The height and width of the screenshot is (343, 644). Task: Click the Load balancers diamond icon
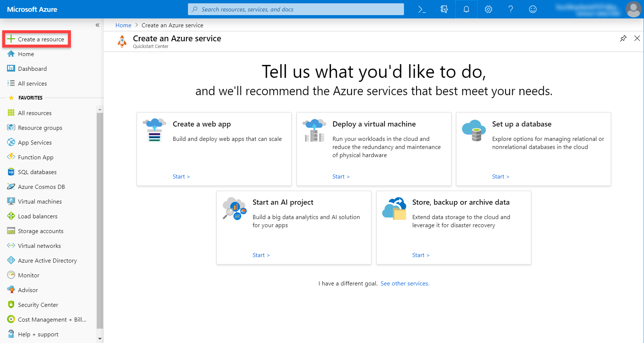pyautogui.click(x=11, y=216)
